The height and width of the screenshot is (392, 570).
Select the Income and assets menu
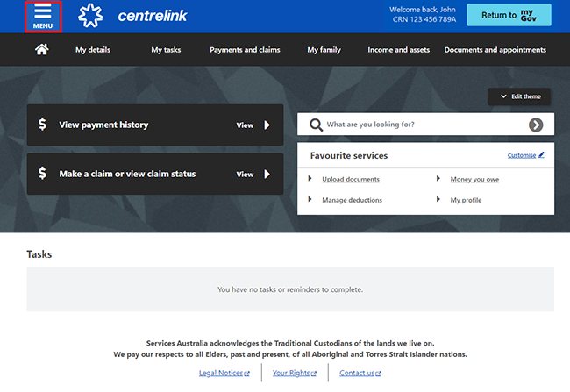pyautogui.click(x=398, y=50)
